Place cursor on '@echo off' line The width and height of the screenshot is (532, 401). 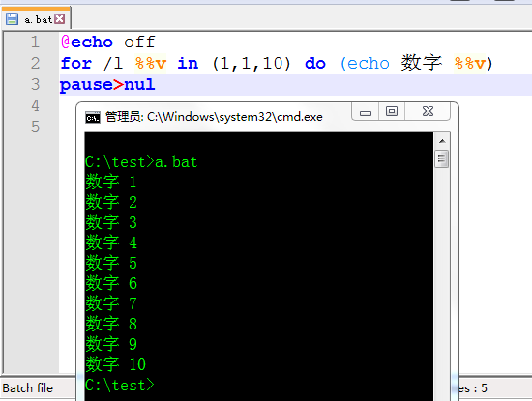pos(108,43)
